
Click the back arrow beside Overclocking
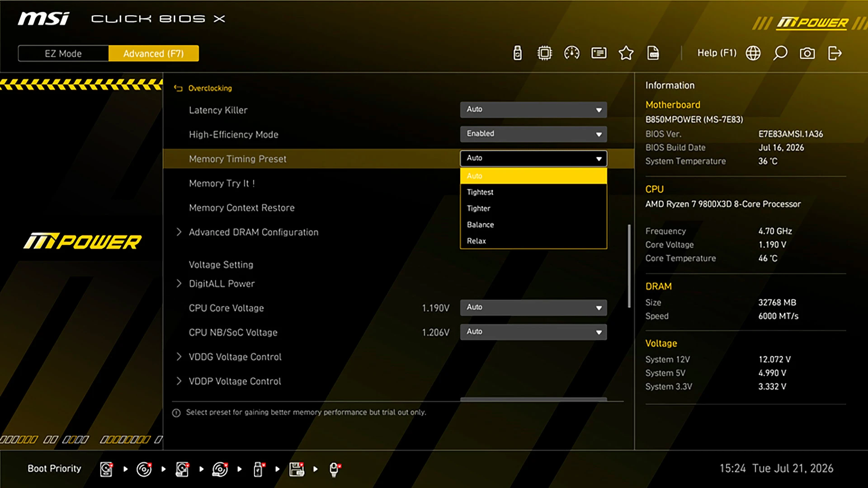coord(179,88)
